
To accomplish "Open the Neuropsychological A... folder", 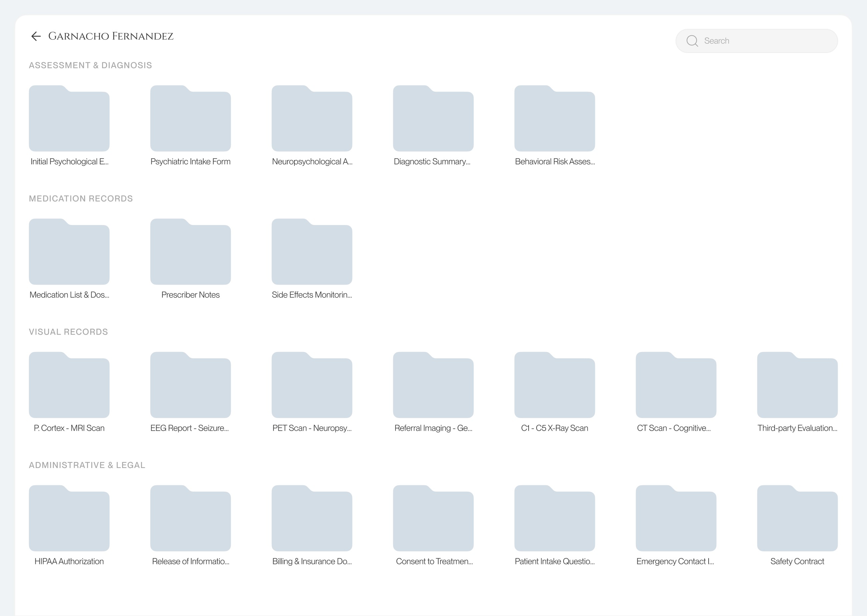I will pos(312,119).
